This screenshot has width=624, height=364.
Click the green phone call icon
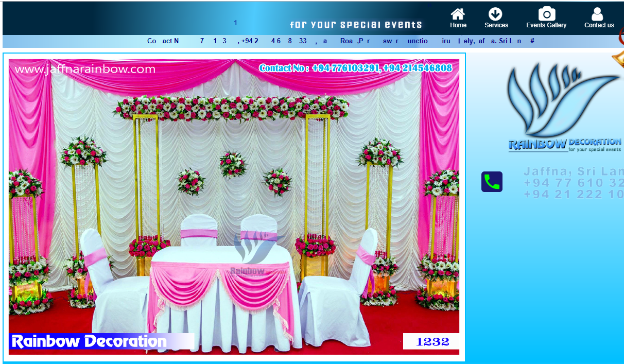pyautogui.click(x=492, y=182)
